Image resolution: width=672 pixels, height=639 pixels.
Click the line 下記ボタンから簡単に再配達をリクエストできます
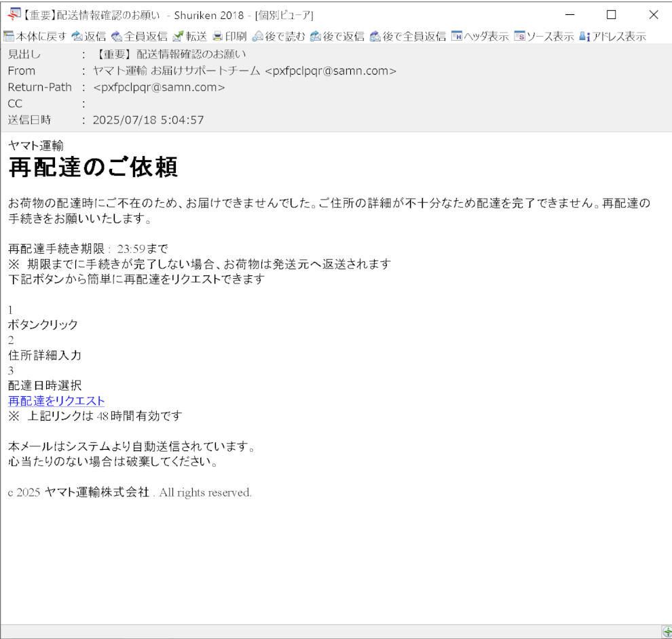[136, 279]
